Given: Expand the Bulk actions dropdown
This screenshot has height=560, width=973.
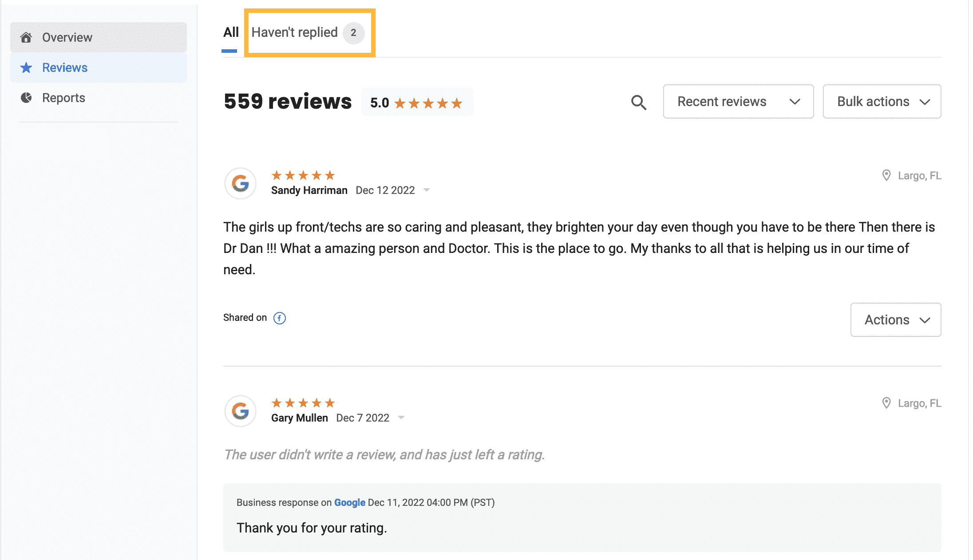Looking at the screenshot, I should point(882,102).
